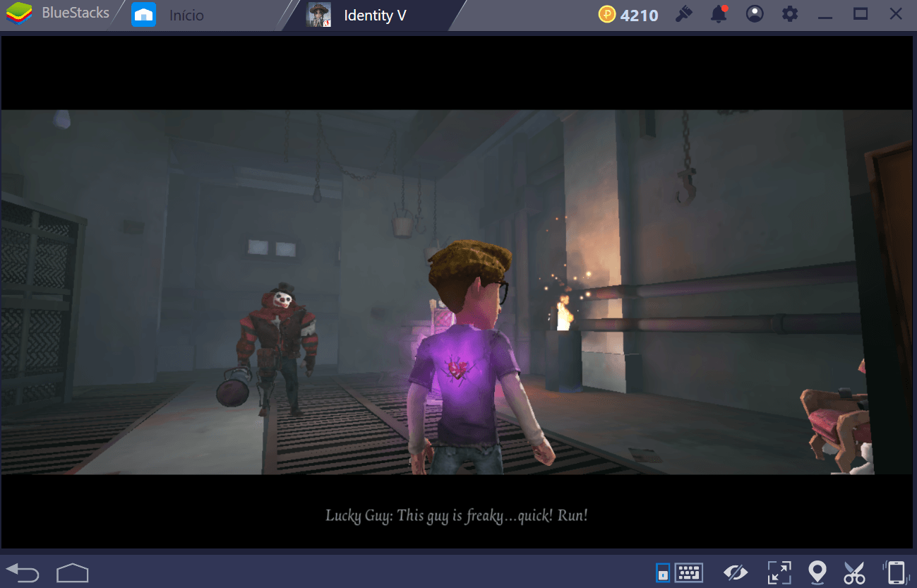
Task: Click the BlueStacks logo icon
Action: [x=19, y=14]
